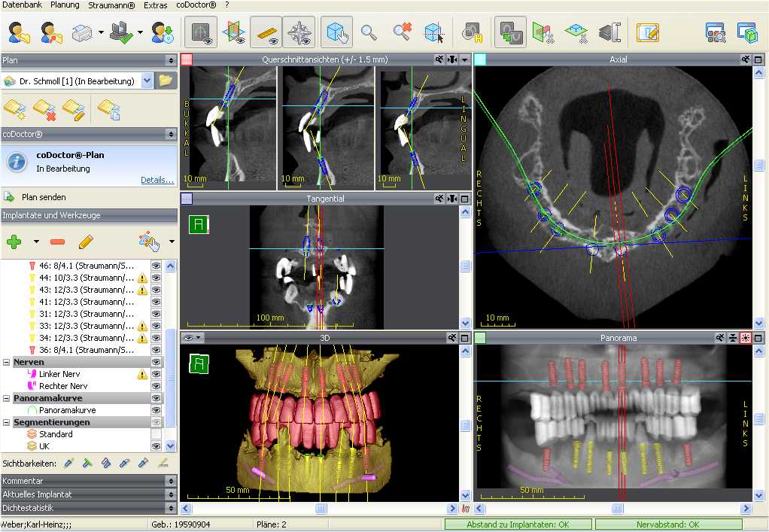Click the Panorama view brightness sun button
The height and width of the screenshot is (532, 769).
coord(746,338)
